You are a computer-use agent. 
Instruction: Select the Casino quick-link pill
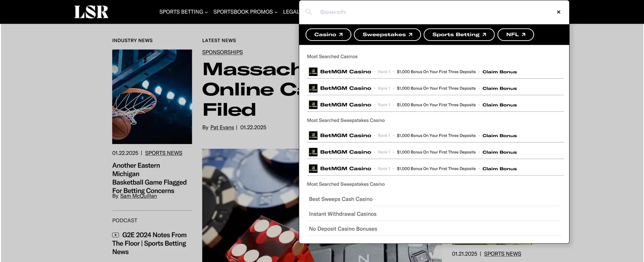[328, 35]
